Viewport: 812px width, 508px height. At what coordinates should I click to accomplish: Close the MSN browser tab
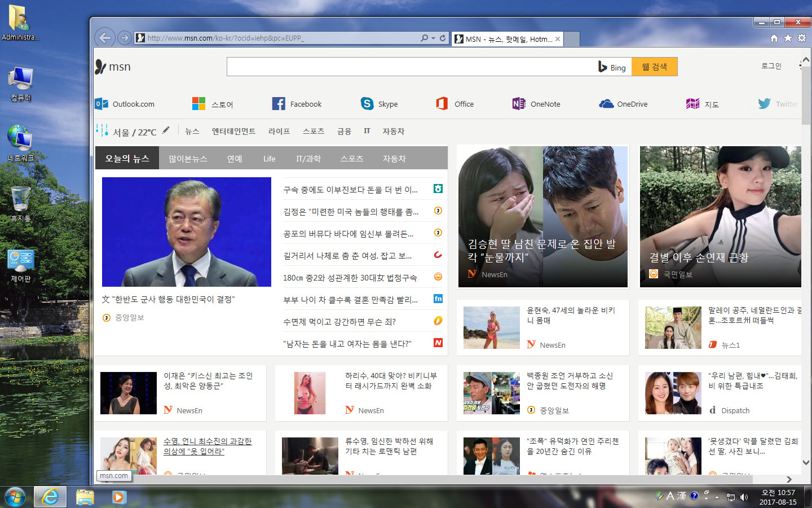coord(558,39)
